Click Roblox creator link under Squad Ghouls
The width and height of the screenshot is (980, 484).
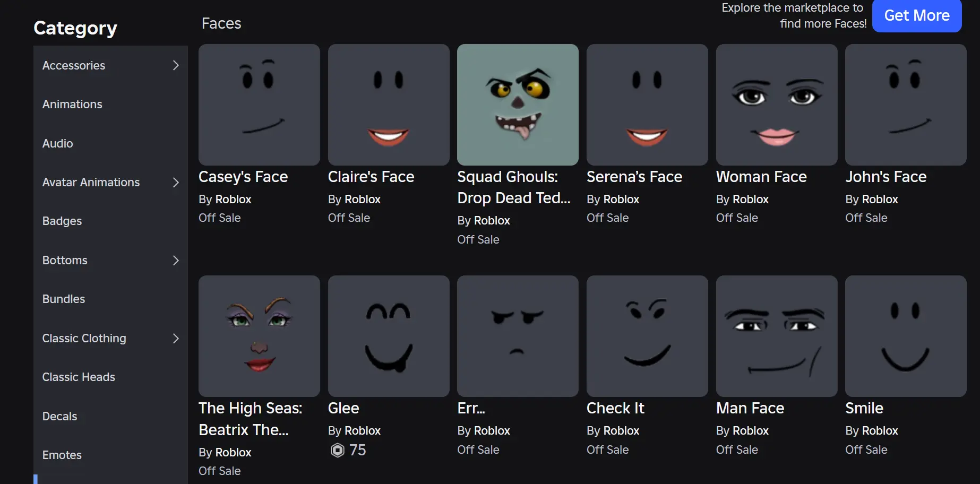click(x=492, y=221)
